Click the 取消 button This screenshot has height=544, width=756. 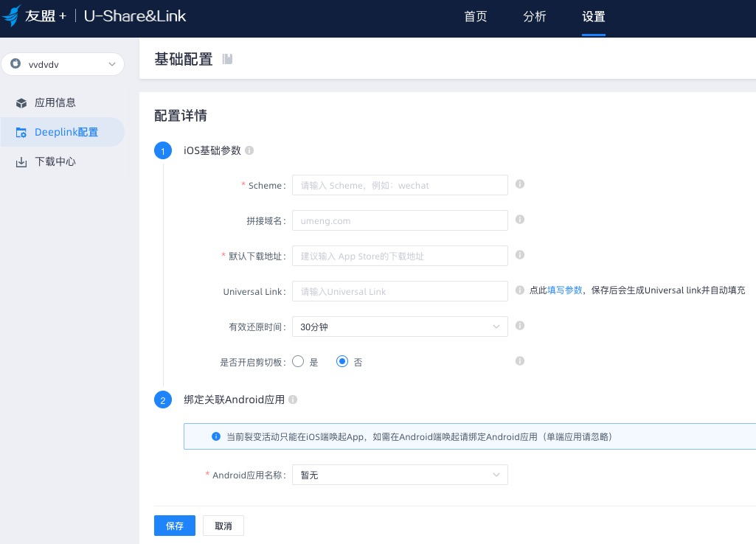tap(223, 526)
